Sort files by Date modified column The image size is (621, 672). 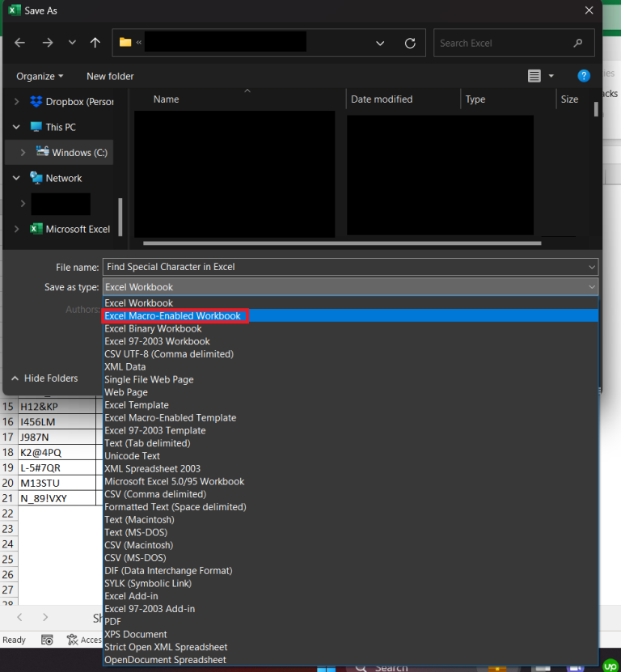[382, 99]
